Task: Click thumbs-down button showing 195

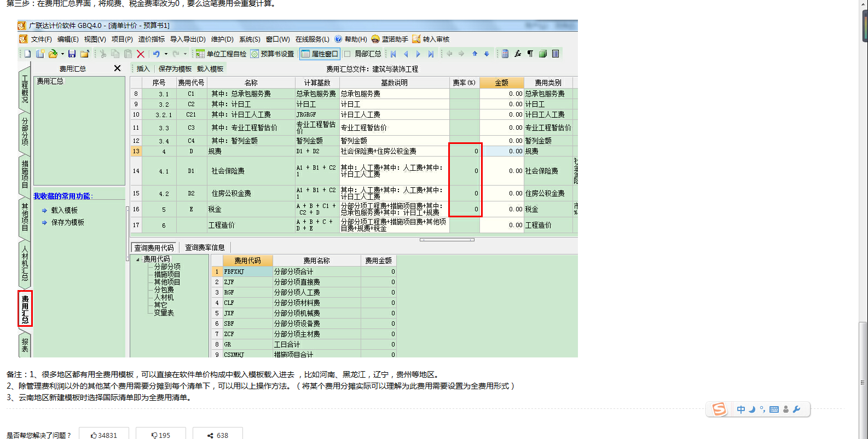Action: click(x=161, y=435)
